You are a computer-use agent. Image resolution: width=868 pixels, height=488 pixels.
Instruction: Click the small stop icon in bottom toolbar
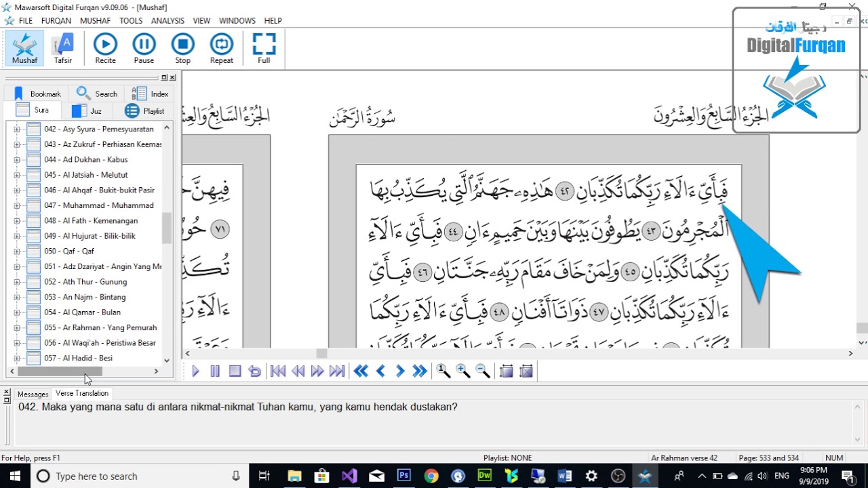pyautogui.click(x=235, y=371)
